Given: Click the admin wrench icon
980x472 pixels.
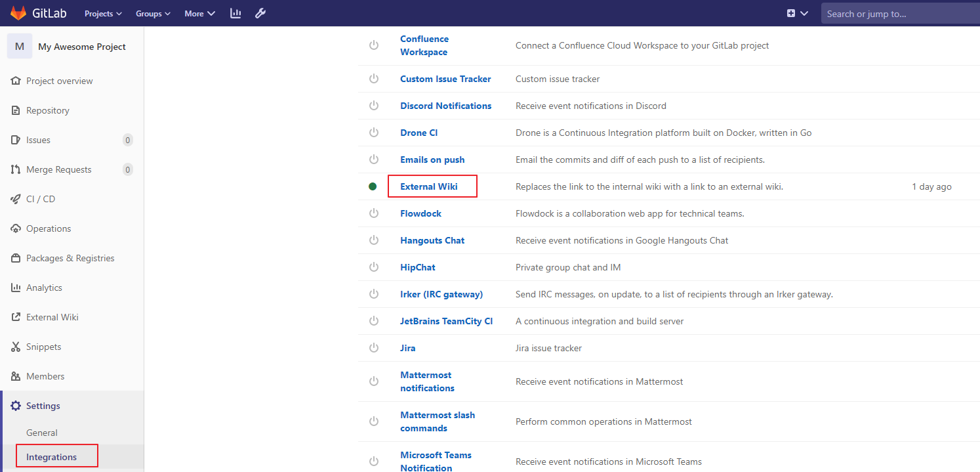Looking at the screenshot, I should [260, 13].
